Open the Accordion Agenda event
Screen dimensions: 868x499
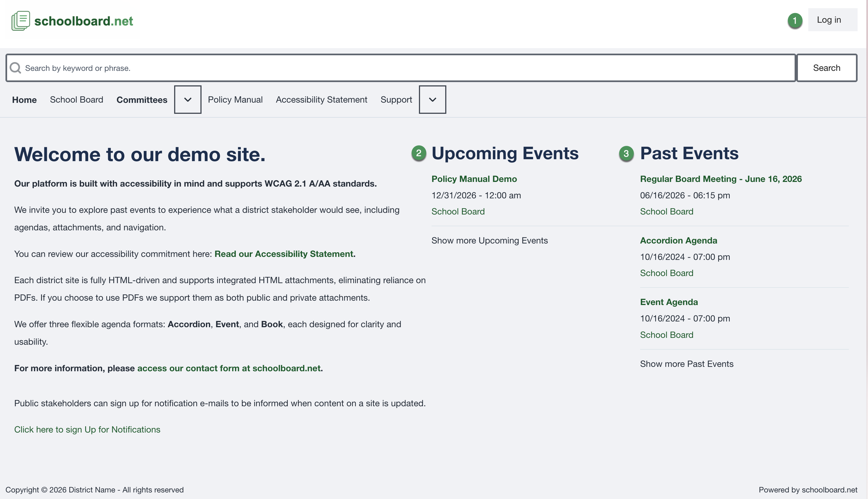[678, 240]
